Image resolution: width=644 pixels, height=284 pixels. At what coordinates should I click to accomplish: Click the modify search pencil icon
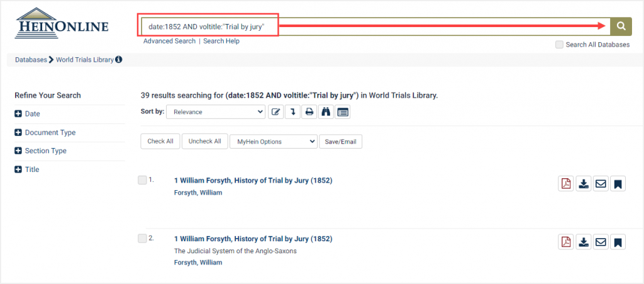click(x=276, y=112)
